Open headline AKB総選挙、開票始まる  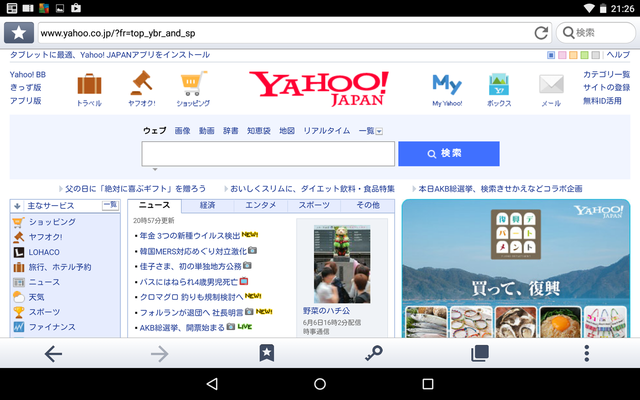click(x=182, y=327)
